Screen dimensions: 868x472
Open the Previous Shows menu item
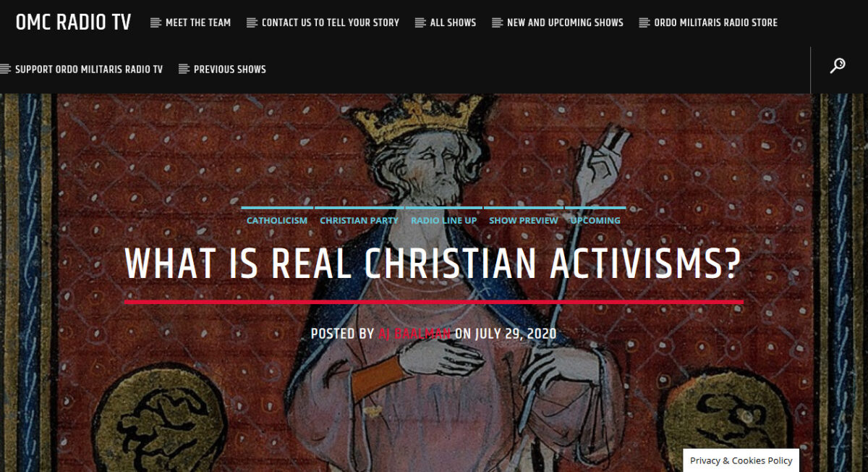[230, 69]
